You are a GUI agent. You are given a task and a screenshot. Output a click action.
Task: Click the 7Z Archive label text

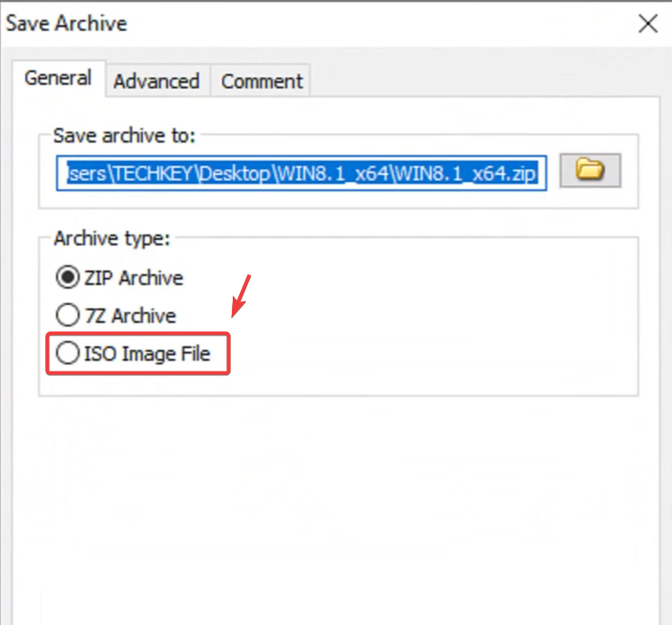[x=130, y=316]
